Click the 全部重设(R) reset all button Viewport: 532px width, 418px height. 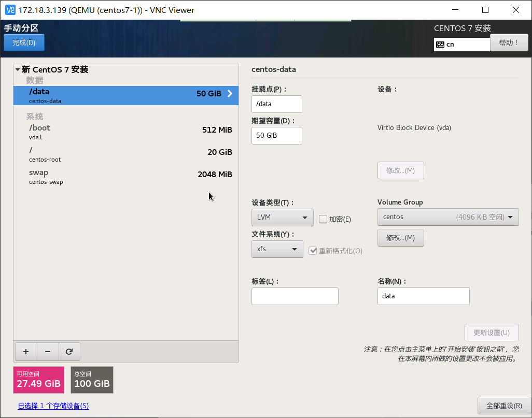tap(504, 406)
